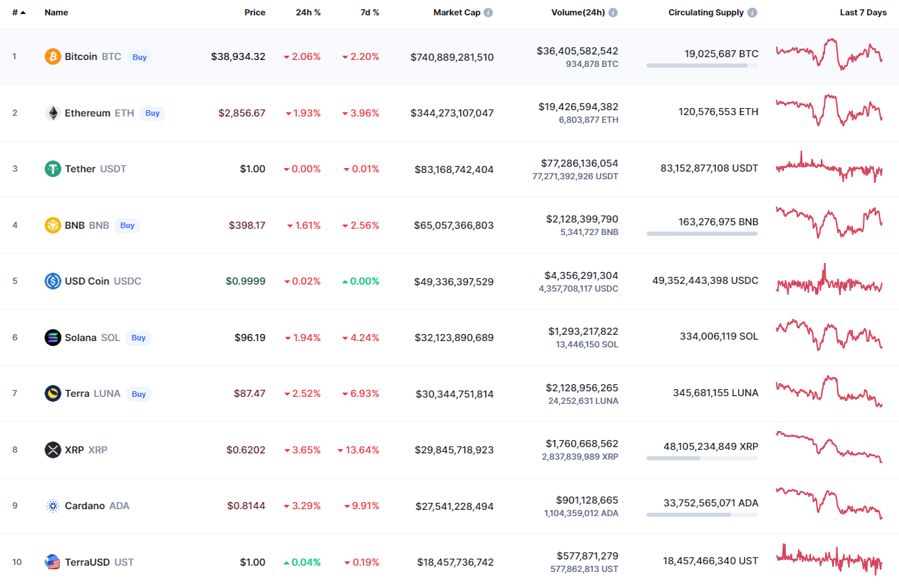The width and height of the screenshot is (899, 588).
Task: Click the XRP logo icon
Action: [53, 450]
